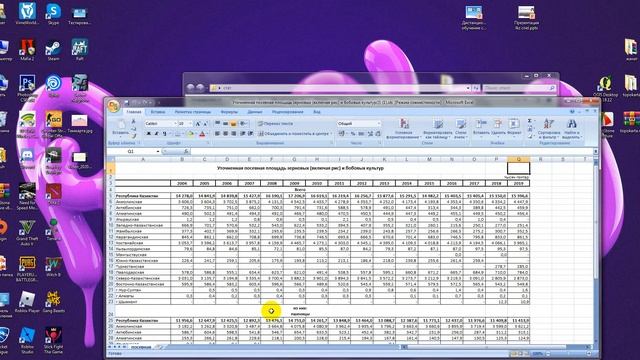Open Cell Styles (Стили ячеек) gallery
Screen dimensions: 640x360
(461, 128)
